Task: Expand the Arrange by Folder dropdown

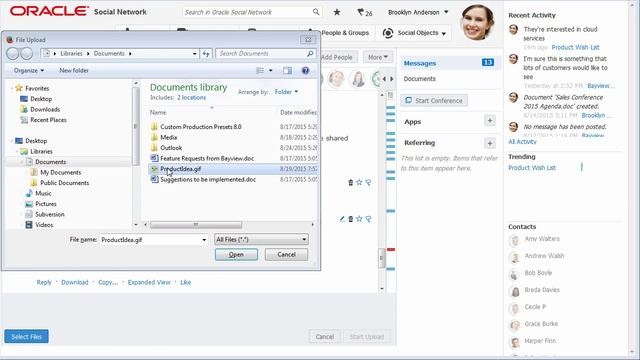Action: 286,92
